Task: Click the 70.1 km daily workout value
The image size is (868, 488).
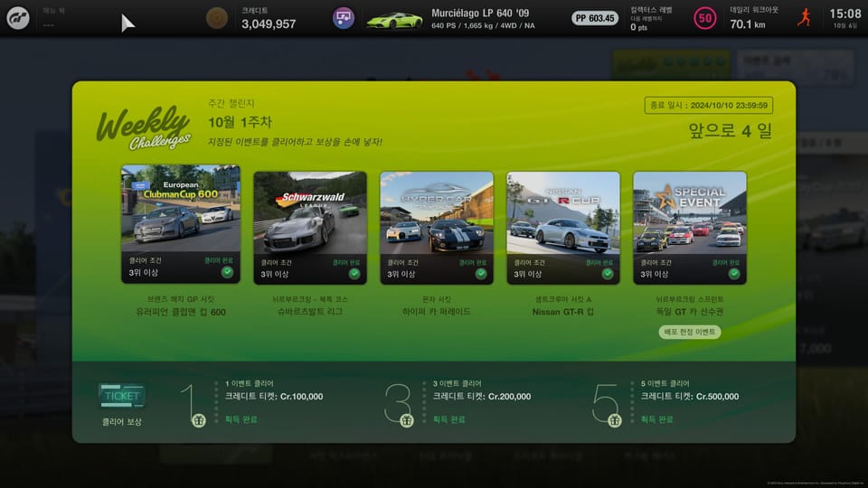Action: 748,23
